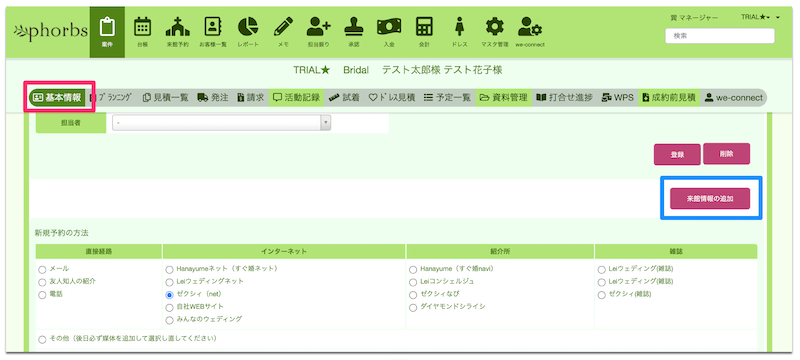Select Hanayumeネット（すぐ婚ネット） radio button

[169, 269]
